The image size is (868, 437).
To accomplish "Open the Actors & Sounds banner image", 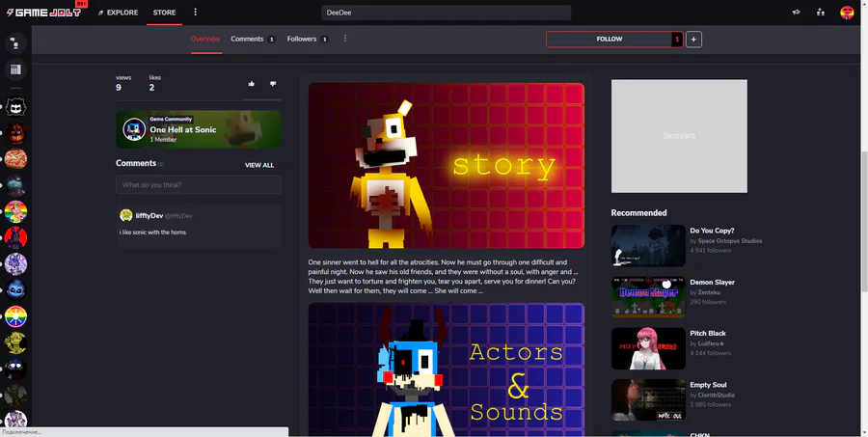I will click(x=447, y=369).
